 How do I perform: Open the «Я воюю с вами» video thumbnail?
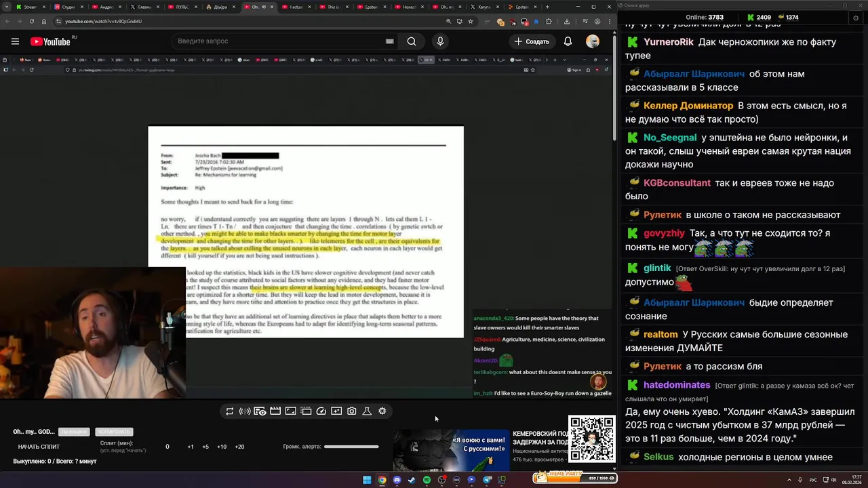tap(451, 449)
